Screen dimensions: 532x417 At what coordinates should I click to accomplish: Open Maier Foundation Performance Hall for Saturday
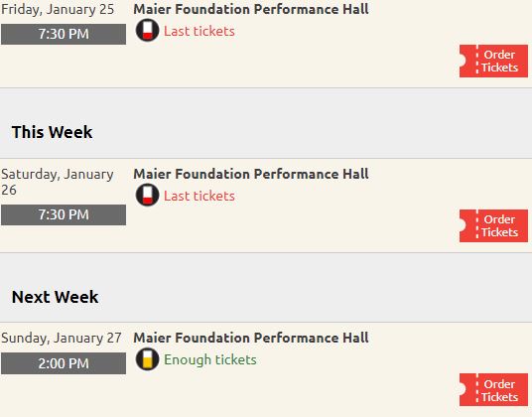click(251, 174)
